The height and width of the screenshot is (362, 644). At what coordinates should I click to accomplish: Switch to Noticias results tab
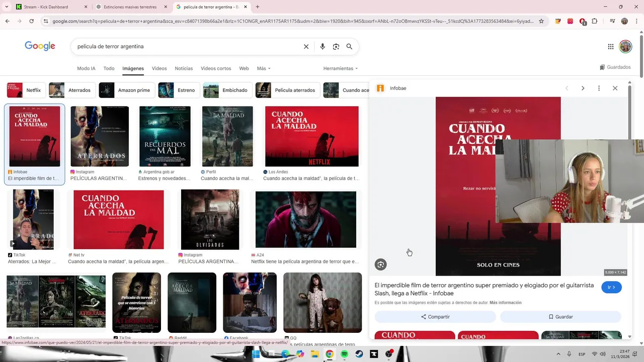[x=184, y=68]
